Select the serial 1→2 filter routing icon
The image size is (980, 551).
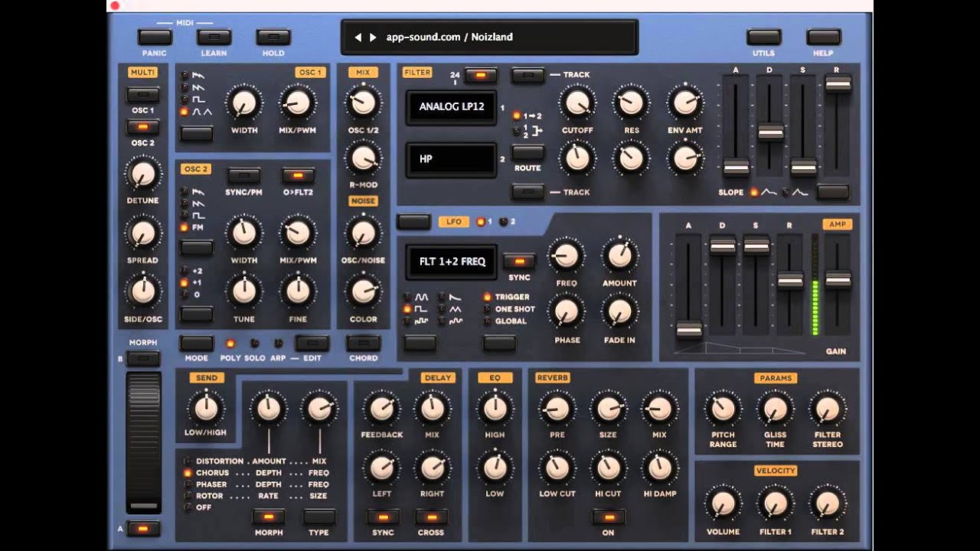(533, 116)
